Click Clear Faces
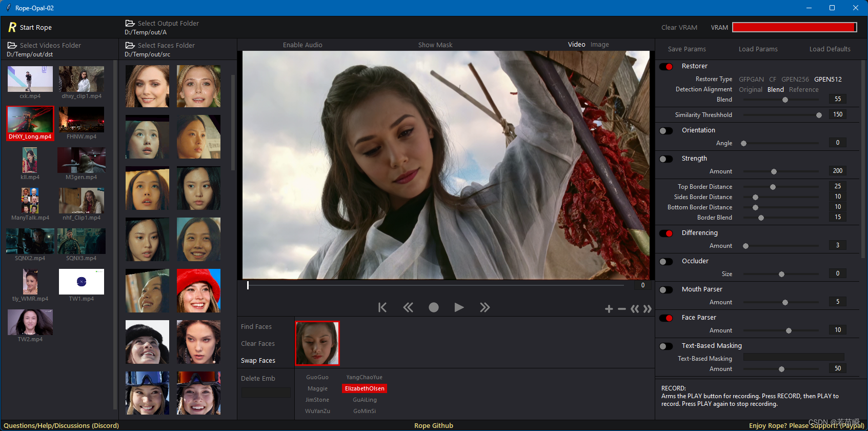The image size is (868, 431). 258,343
